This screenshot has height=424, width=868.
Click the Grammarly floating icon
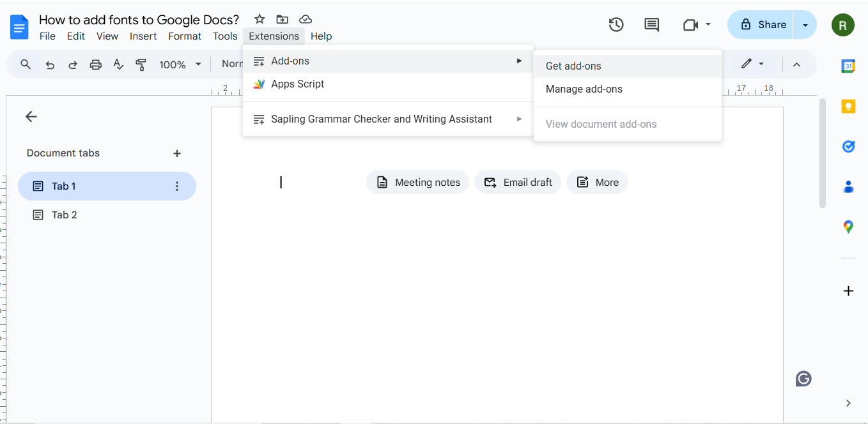pos(803,379)
